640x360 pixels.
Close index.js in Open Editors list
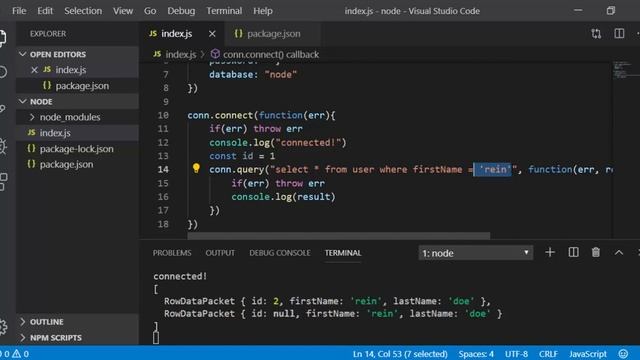[34, 70]
